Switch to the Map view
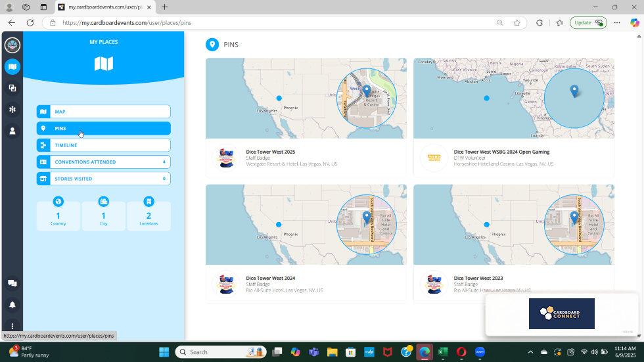This screenshot has height=362, width=644. click(103, 112)
